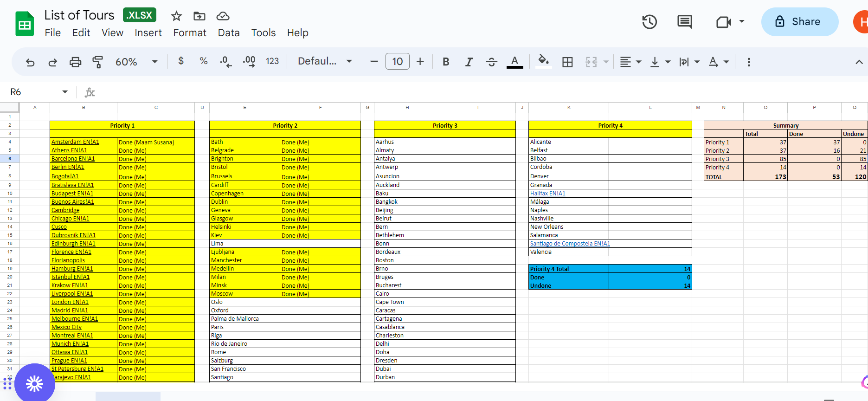868x401 pixels.
Task: Open the Halifax EN!A1 link
Action: 547,194
